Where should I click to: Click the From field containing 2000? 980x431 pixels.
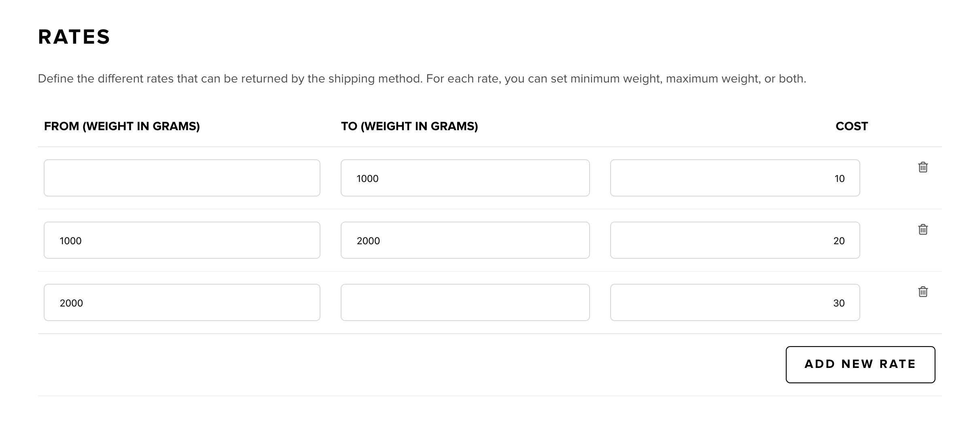(x=182, y=302)
